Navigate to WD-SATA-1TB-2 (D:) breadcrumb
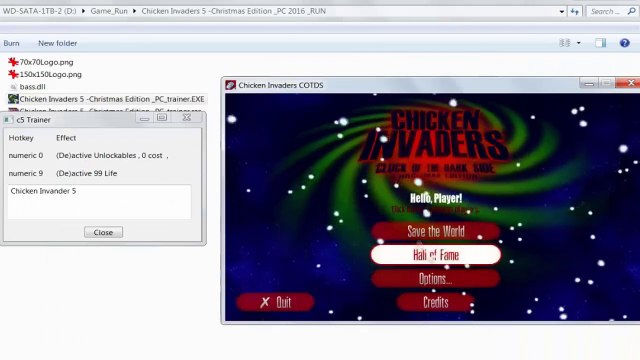Screen dimensions: 640x360 click(40, 11)
